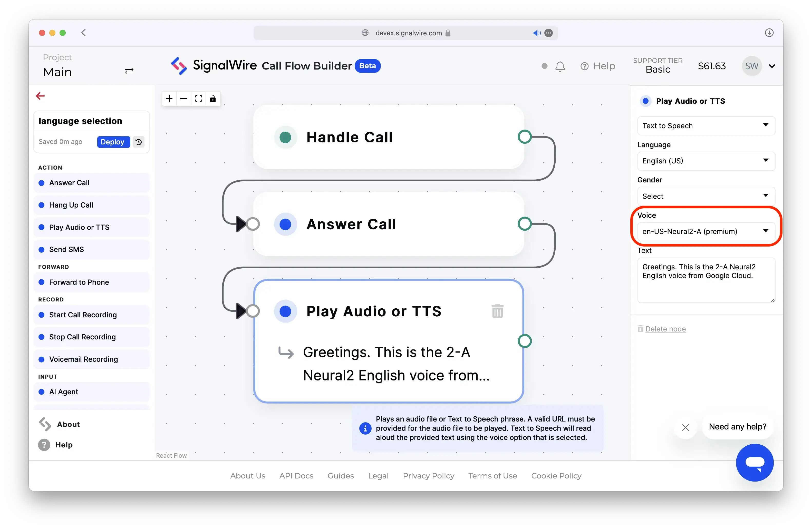Mute the tab audio in the address bar
The height and width of the screenshot is (529, 812).
click(536, 33)
